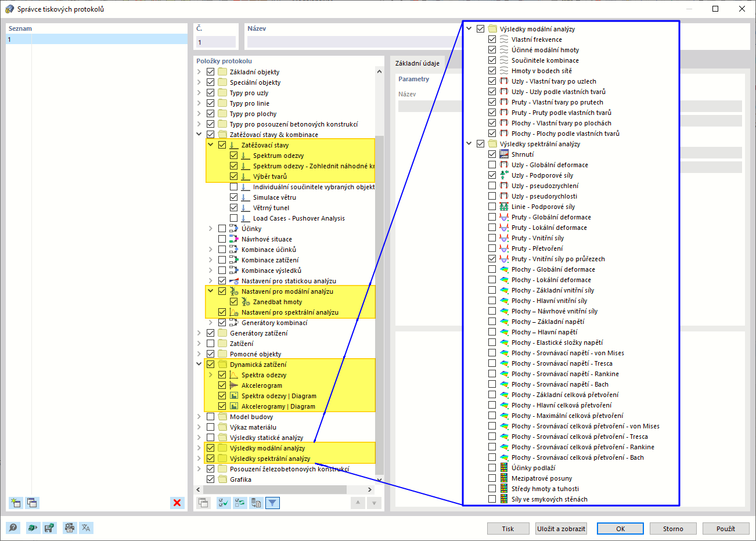The image size is (756, 541).
Task: Click the Akcelerogram waveform icon
Action: coord(234,385)
